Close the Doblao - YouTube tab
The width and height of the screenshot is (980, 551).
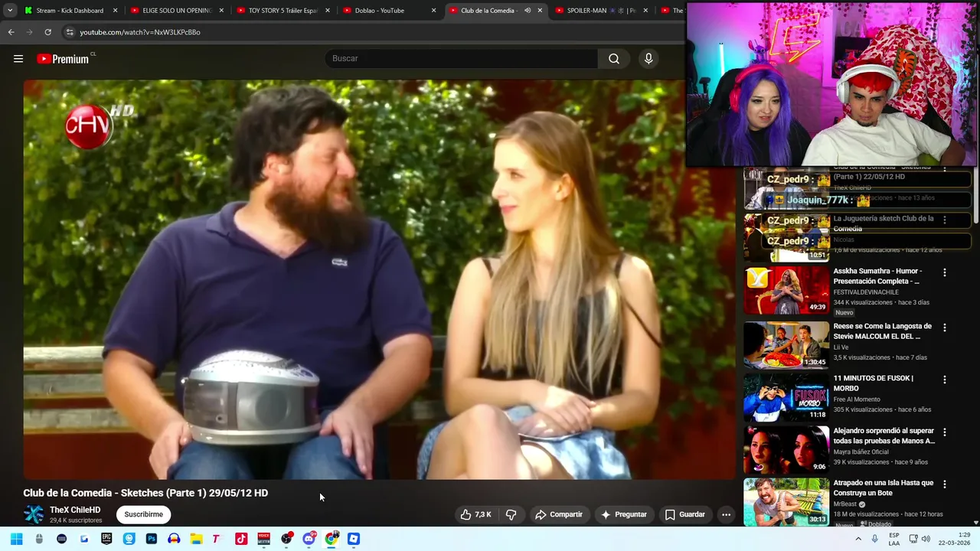pyautogui.click(x=433, y=11)
